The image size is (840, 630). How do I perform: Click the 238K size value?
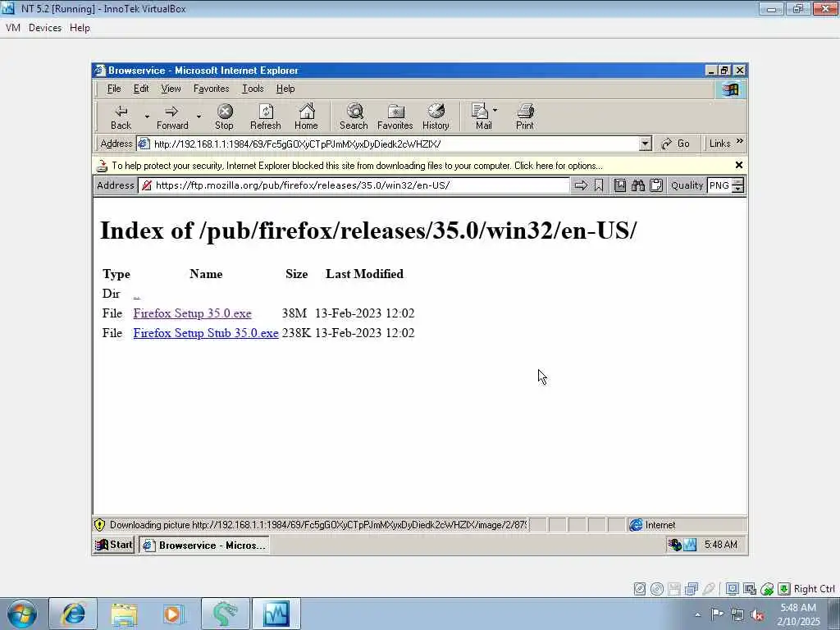(x=296, y=333)
